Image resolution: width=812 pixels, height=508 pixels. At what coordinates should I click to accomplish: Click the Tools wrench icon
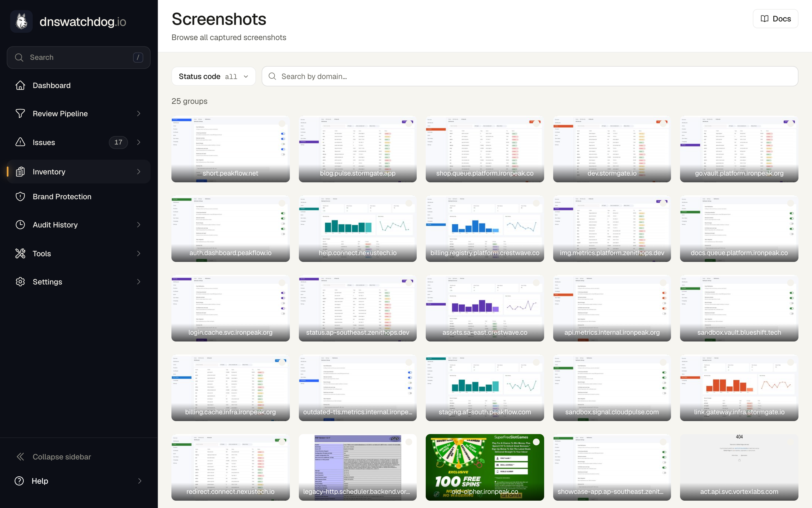pyautogui.click(x=20, y=253)
